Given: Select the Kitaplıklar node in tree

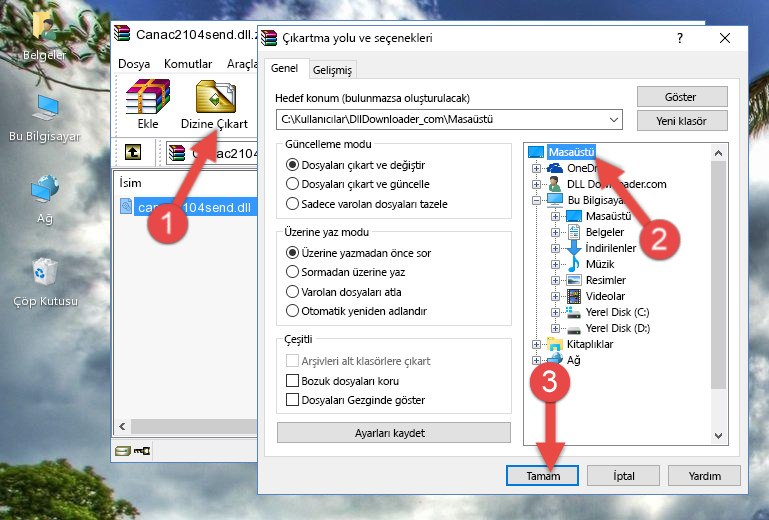Looking at the screenshot, I should 590,344.
